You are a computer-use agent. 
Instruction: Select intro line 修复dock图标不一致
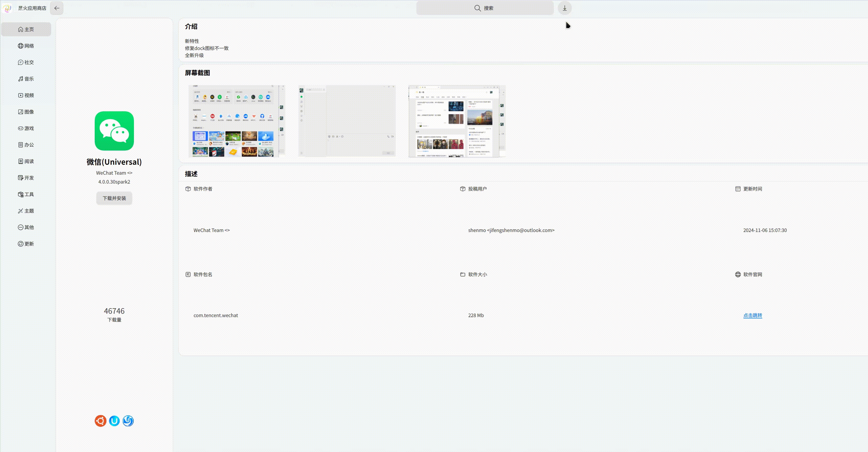[x=207, y=48]
